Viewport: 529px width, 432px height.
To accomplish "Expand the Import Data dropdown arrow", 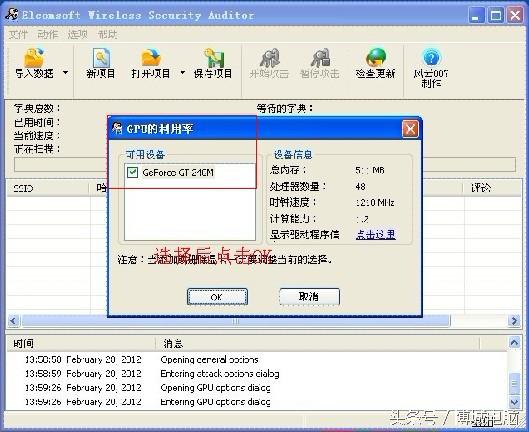I will point(65,73).
